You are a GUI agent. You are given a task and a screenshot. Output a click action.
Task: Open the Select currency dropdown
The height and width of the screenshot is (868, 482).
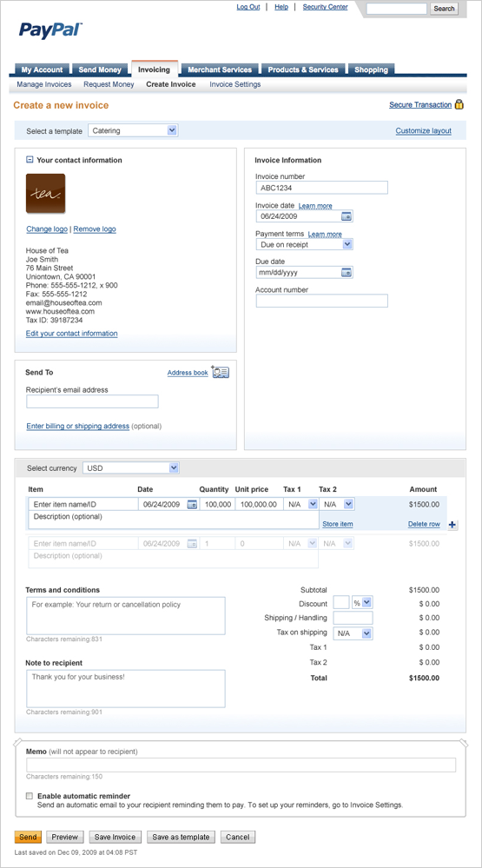tap(131, 468)
